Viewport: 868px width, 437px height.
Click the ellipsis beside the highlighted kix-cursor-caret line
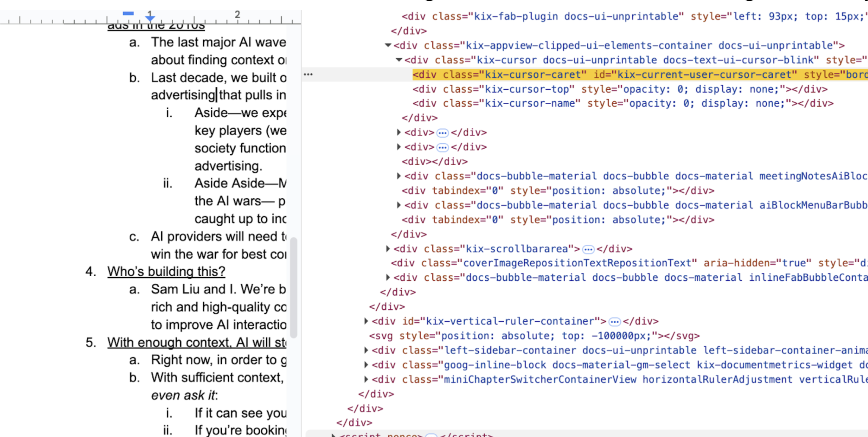click(308, 74)
